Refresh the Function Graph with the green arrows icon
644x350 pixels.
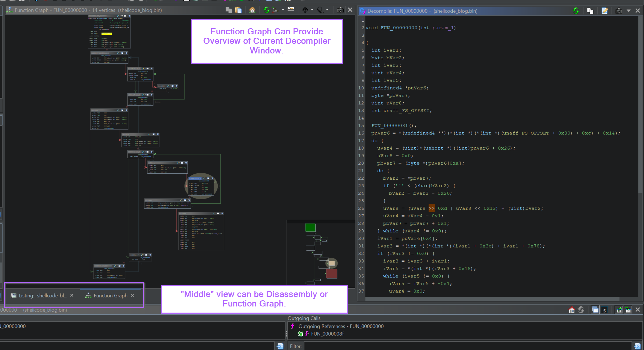(267, 10)
